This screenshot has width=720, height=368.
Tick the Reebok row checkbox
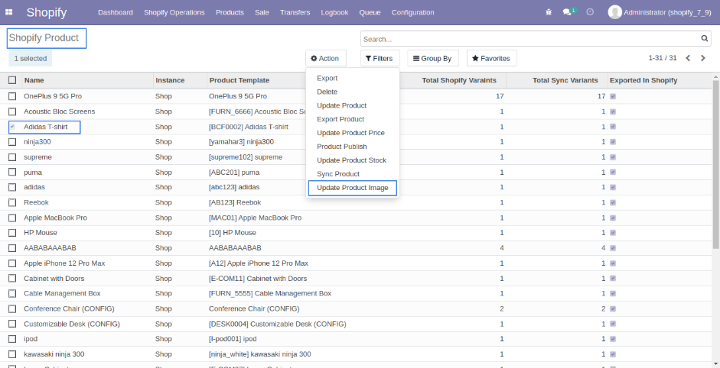[x=12, y=202]
